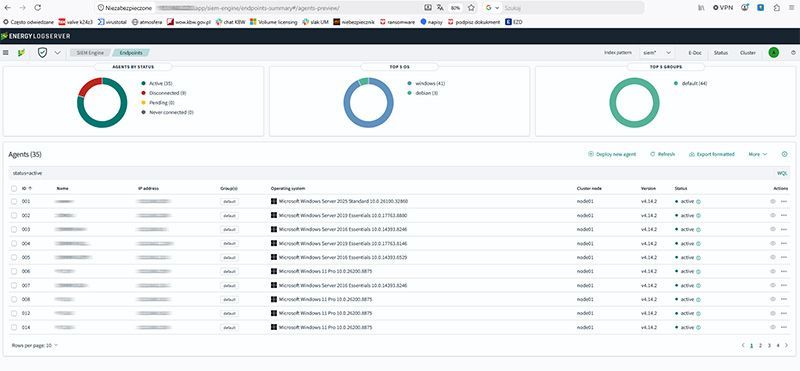The width and height of the screenshot is (800, 371).
Task: Click the default (44) legend entry
Action: click(691, 83)
